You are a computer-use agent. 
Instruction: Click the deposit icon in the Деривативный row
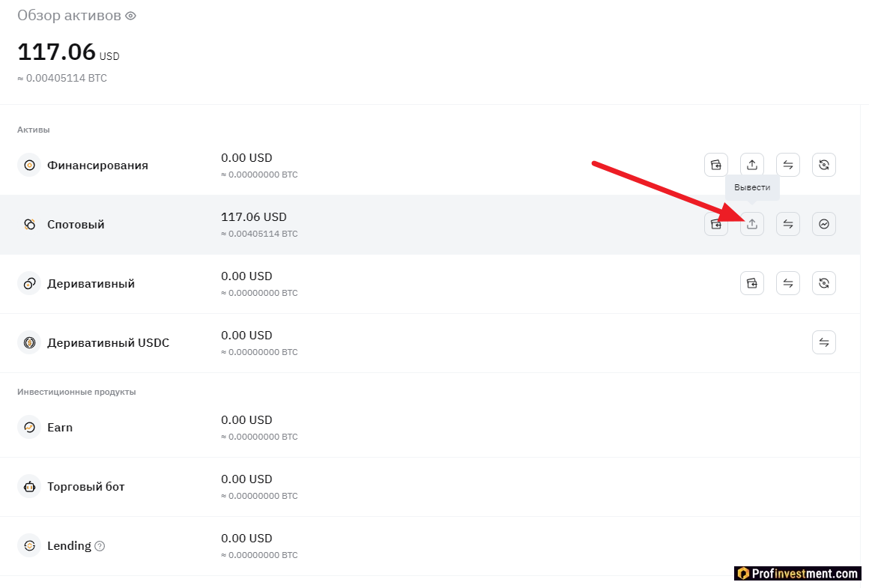click(x=752, y=283)
